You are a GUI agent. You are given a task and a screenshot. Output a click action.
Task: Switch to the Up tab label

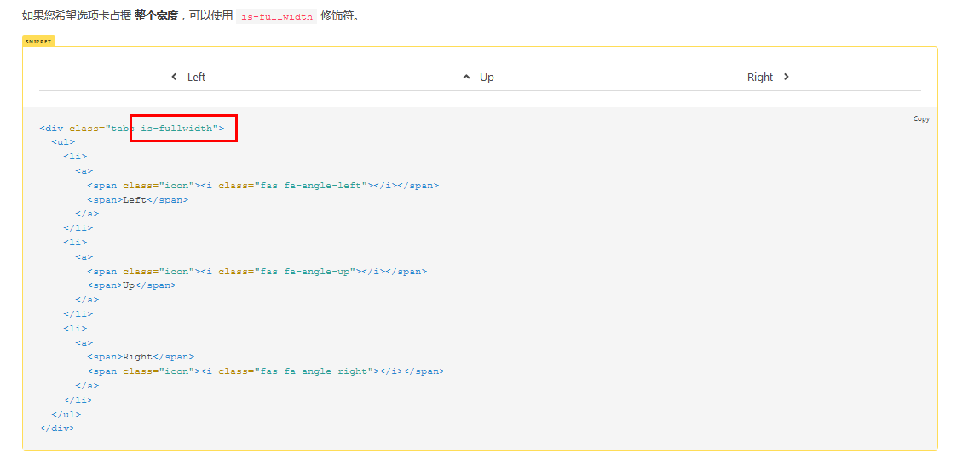[x=487, y=77]
